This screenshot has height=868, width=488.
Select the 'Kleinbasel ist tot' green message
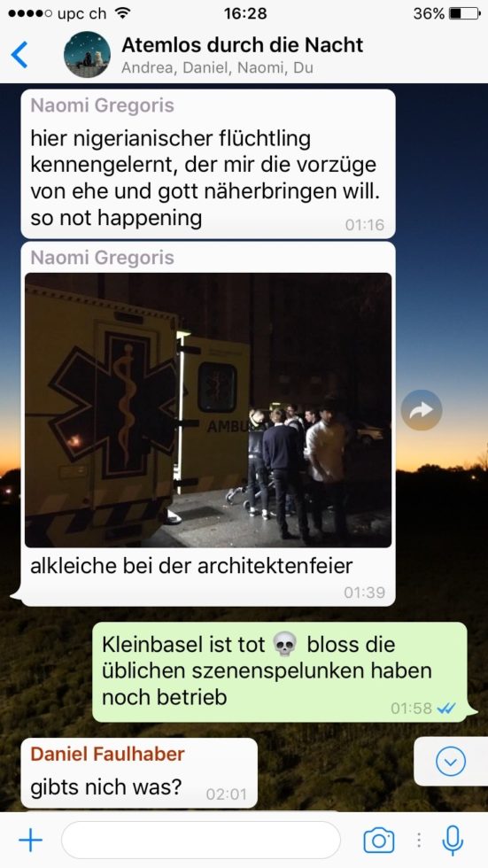pyautogui.click(x=279, y=672)
